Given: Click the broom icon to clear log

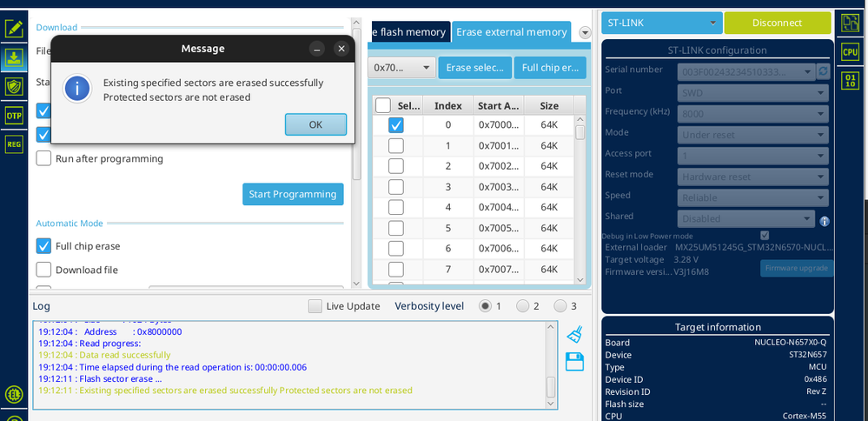Looking at the screenshot, I should pos(574,335).
